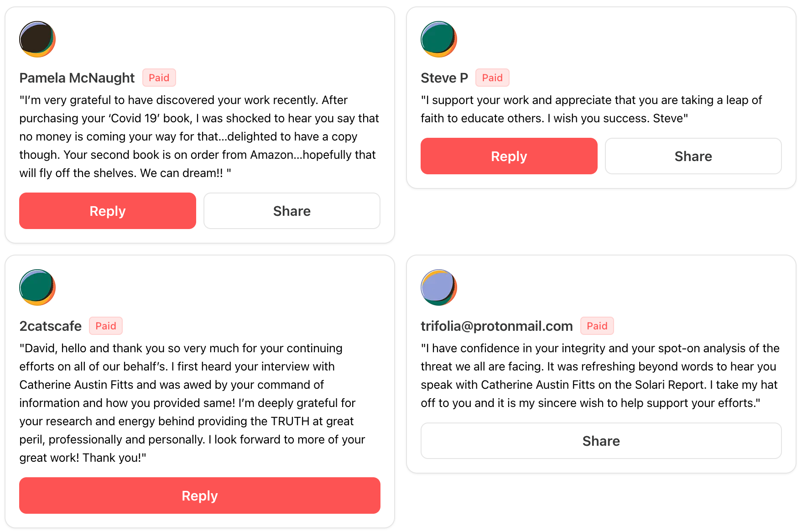Viewport: 802px width, 532px height.
Task: Click Pamela McNaught's testimonial text
Action: click(199, 136)
